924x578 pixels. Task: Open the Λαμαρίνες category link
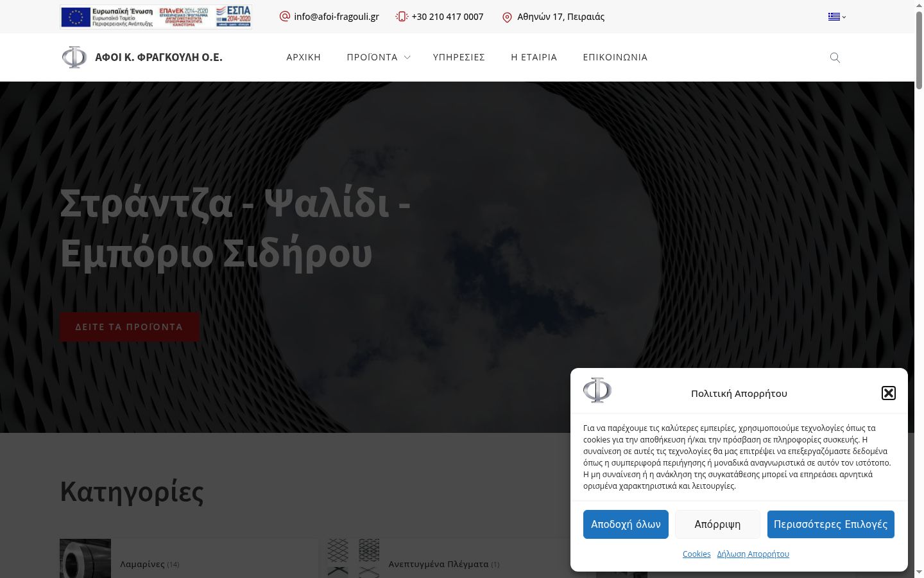[142, 564]
